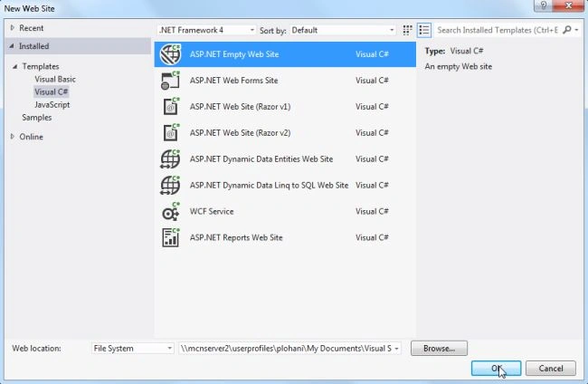Select ASP.NET Web Site (Razor v1) text

(240, 107)
